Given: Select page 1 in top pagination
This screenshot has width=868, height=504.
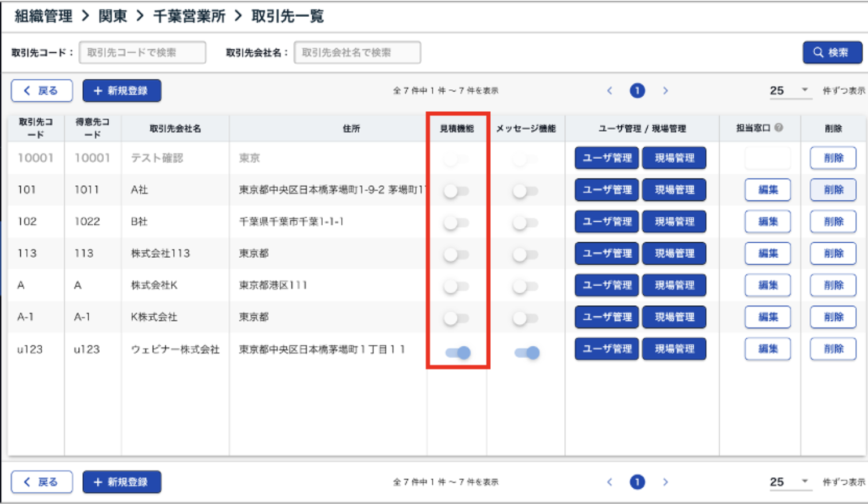Looking at the screenshot, I should point(637,90).
